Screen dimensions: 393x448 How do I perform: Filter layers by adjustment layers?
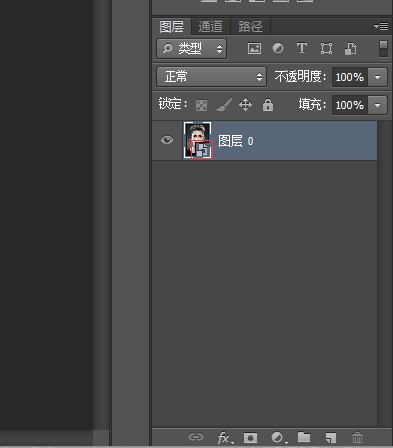point(278,49)
